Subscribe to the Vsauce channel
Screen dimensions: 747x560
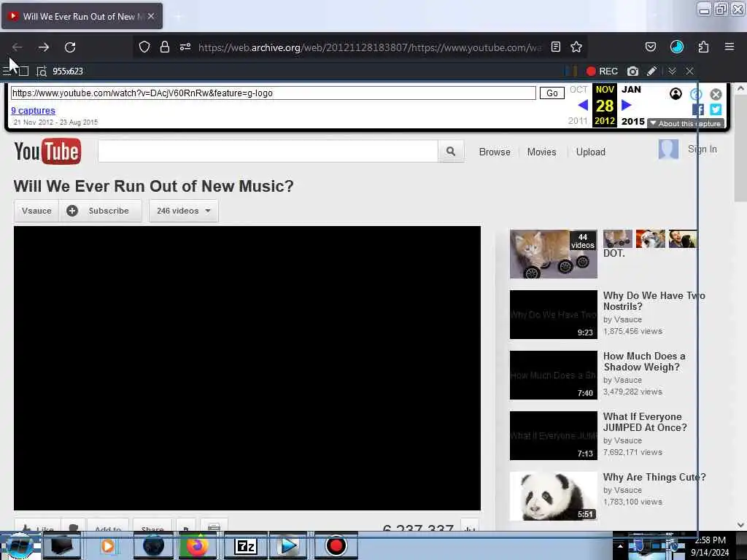pos(101,211)
